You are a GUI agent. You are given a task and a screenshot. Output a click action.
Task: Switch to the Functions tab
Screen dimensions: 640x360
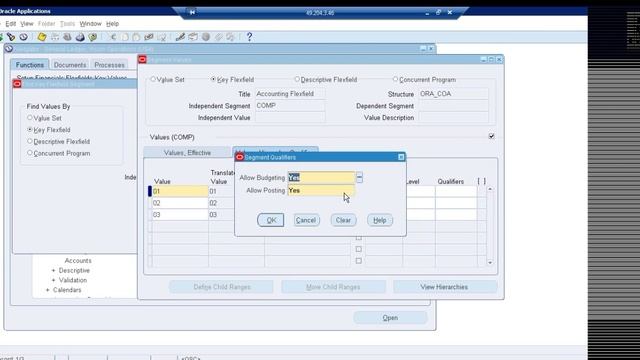coord(29,64)
